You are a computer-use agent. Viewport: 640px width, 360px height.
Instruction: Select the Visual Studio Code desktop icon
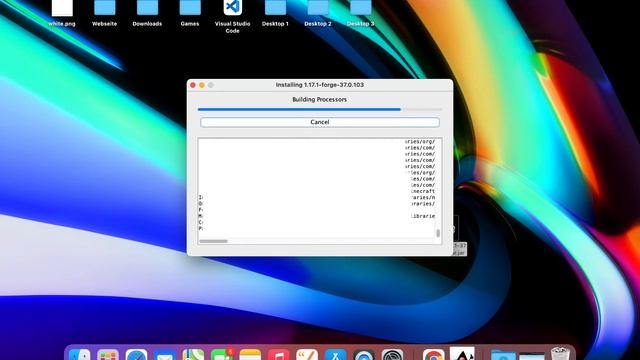pos(233,16)
